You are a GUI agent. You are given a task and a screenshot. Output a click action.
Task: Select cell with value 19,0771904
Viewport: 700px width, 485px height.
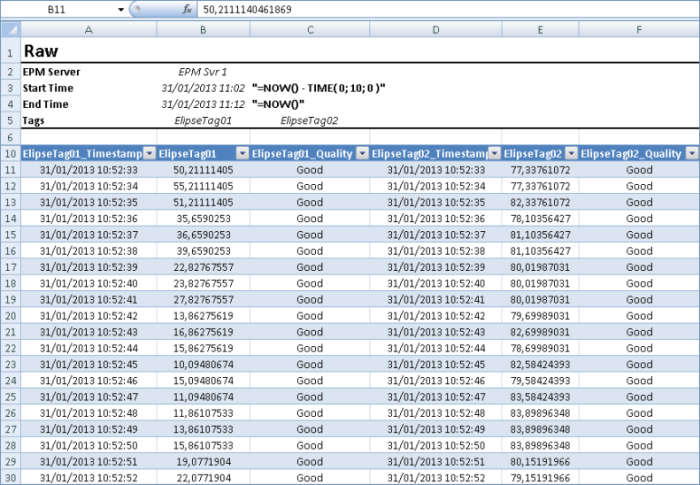(203, 461)
